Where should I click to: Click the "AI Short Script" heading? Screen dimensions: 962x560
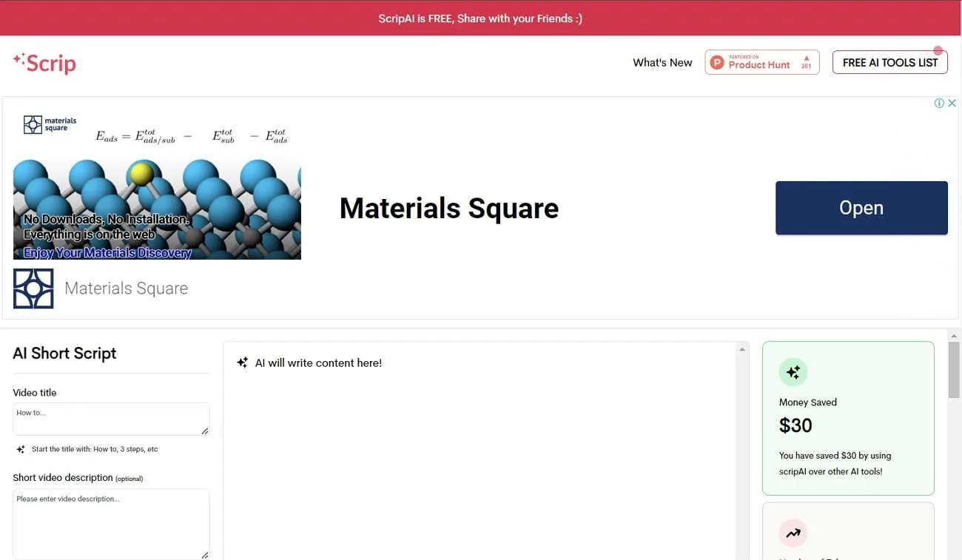(x=64, y=354)
